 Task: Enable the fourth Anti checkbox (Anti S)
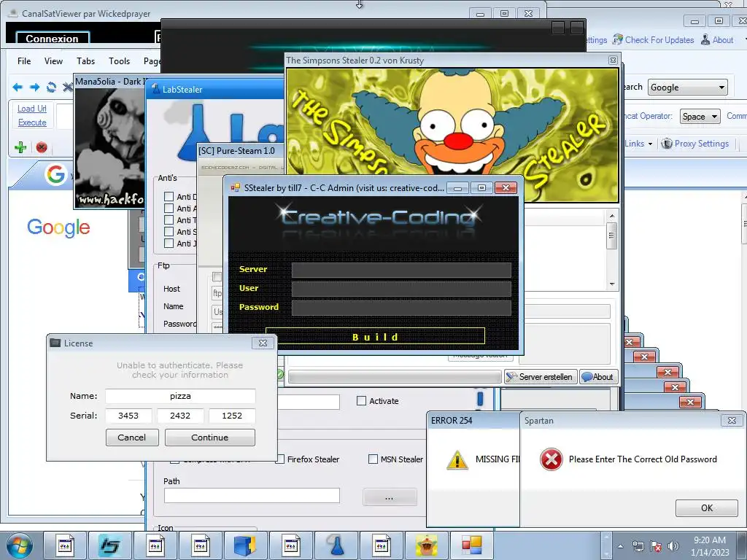(169, 231)
